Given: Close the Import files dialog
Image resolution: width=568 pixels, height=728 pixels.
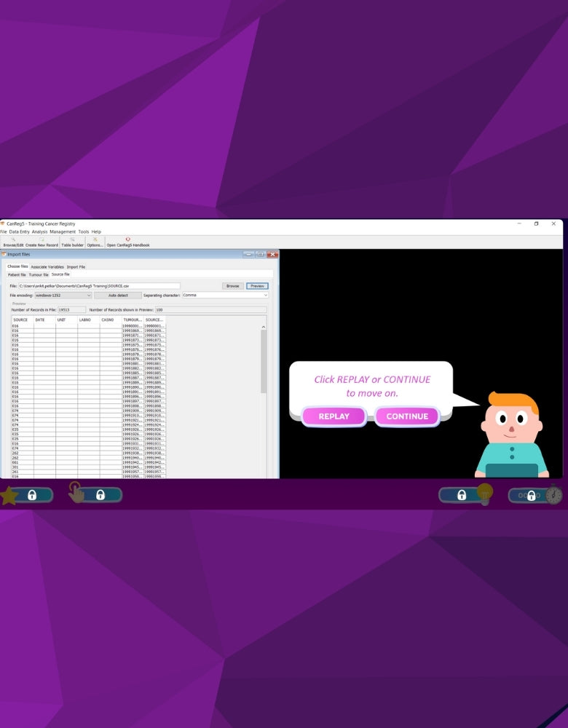Looking at the screenshot, I should (272, 254).
